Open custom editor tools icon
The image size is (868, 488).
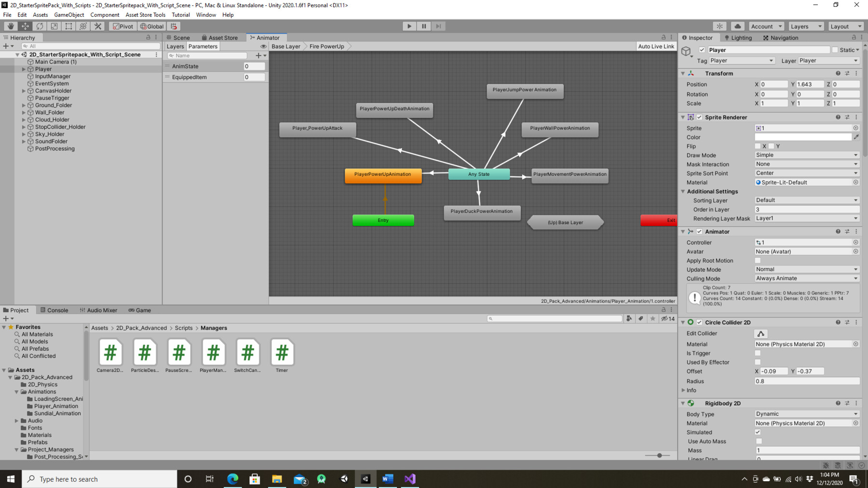pos(98,26)
